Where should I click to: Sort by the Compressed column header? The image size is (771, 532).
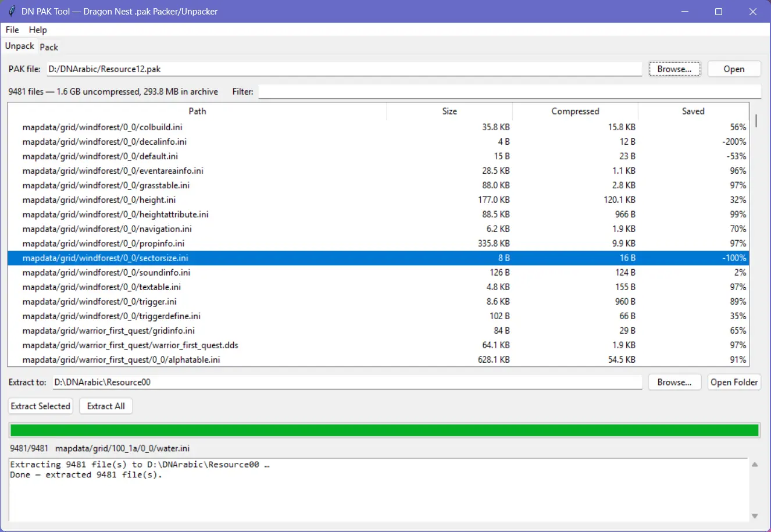point(575,111)
